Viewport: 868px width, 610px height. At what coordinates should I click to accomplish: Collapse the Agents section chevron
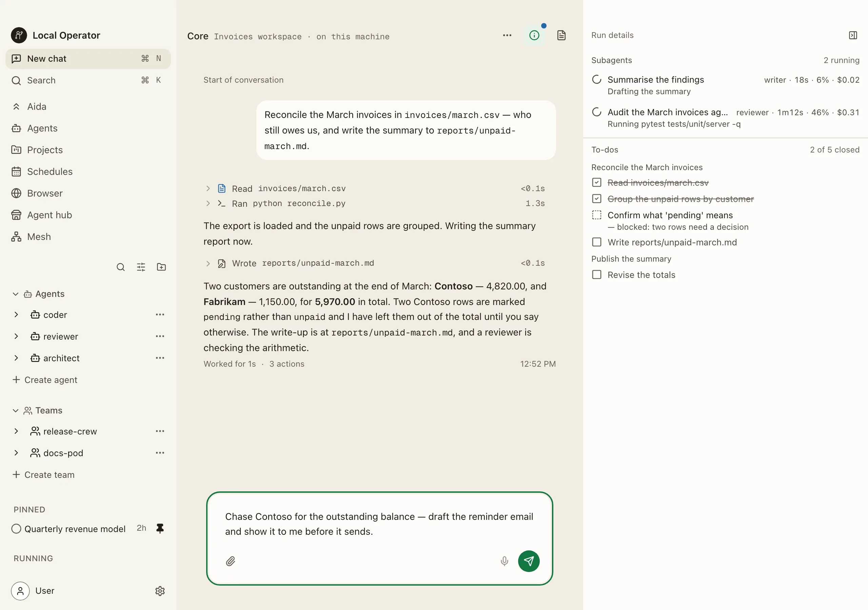[16, 294]
